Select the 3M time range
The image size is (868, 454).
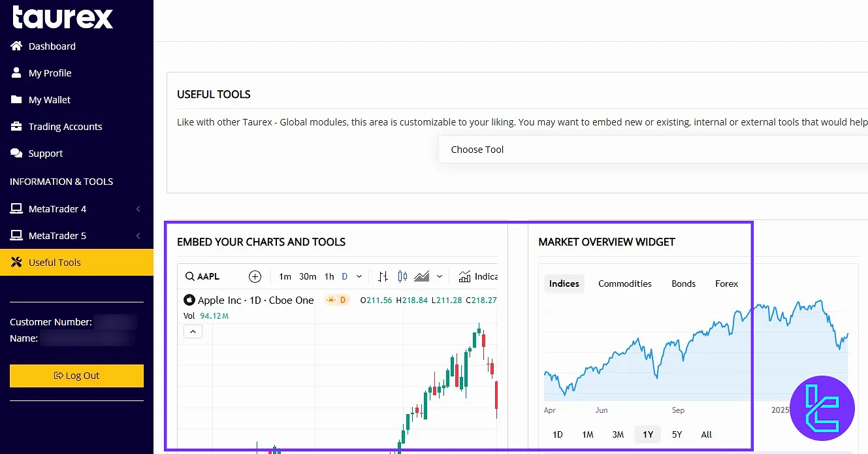(618, 434)
